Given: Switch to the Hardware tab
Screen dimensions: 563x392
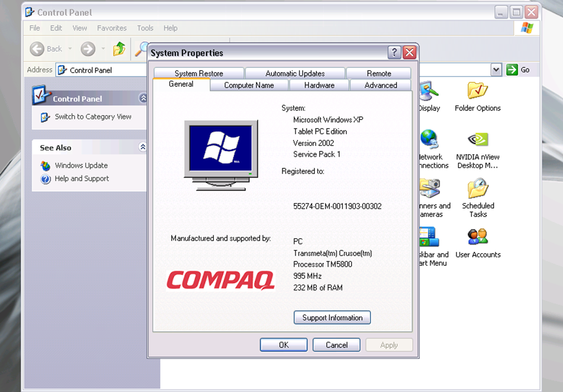Looking at the screenshot, I should (x=319, y=85).
